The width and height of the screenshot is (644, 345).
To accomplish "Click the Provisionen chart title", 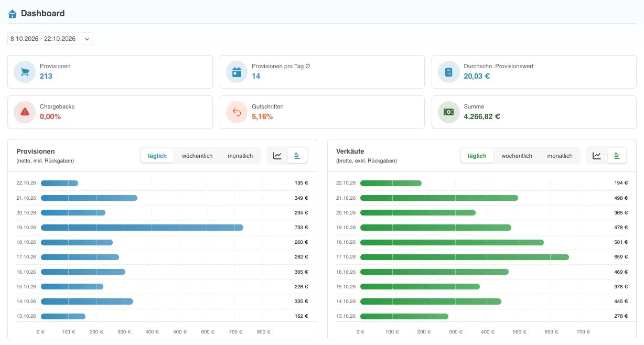I will coord(36,152).
